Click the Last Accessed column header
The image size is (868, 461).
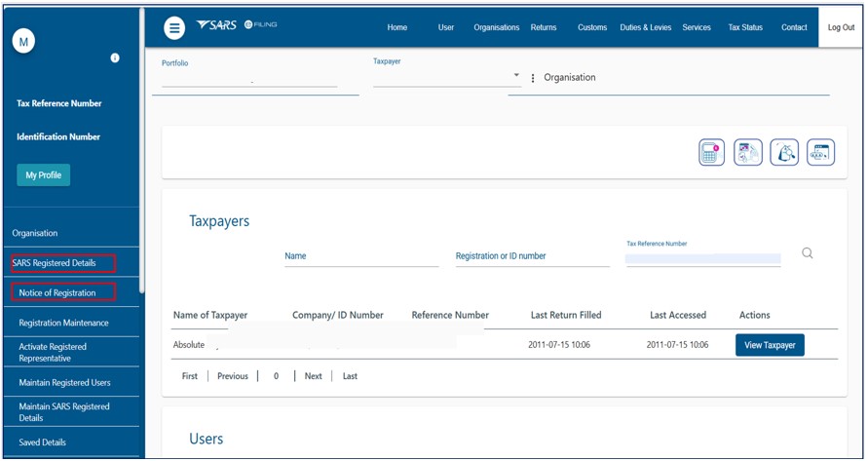pos(678,315)
